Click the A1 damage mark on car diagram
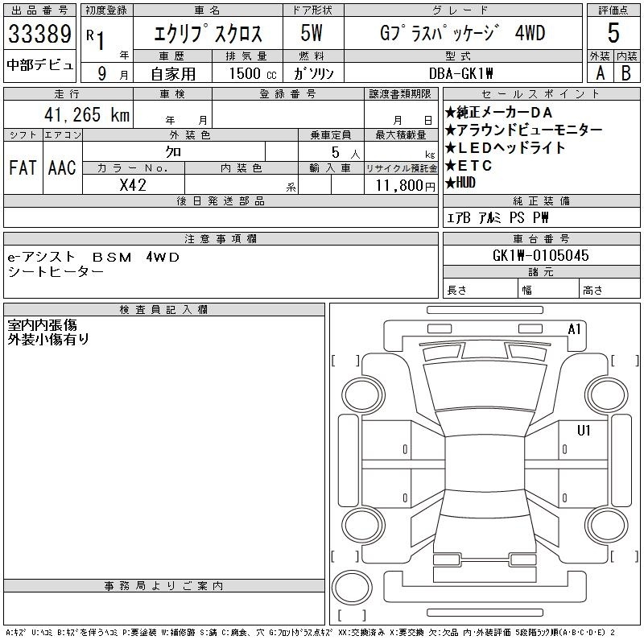The width and height of the screenshot is (644, 644). (574, 329)
